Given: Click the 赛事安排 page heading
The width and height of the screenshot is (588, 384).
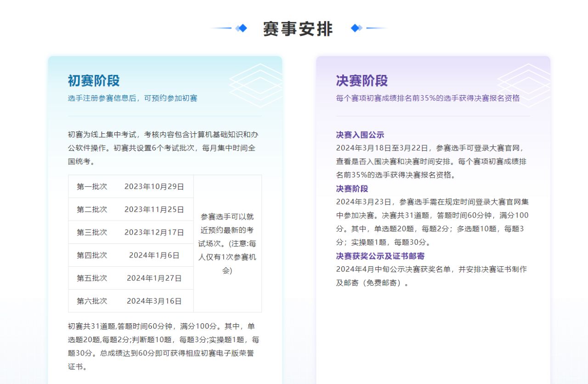Looking at the screenshot, I should (298, 29).
